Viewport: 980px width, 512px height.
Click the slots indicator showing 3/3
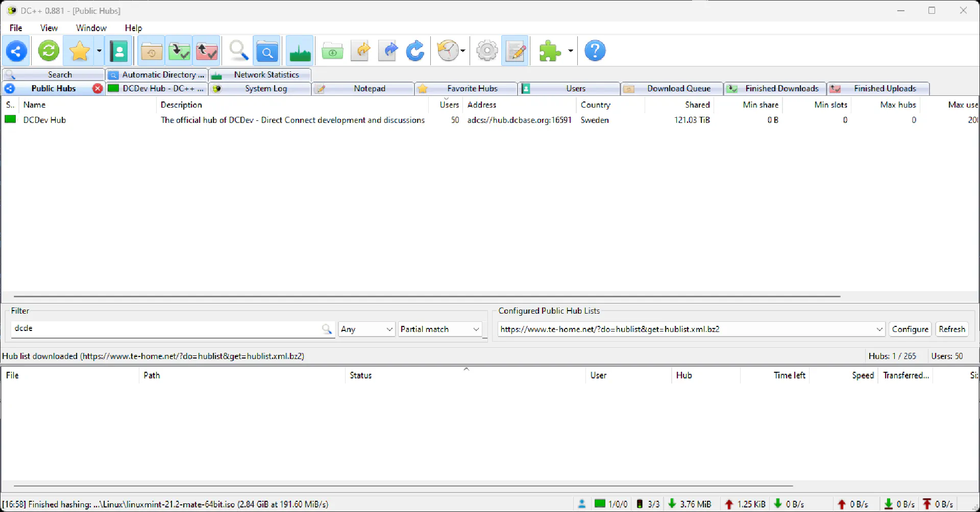point(648,504)
